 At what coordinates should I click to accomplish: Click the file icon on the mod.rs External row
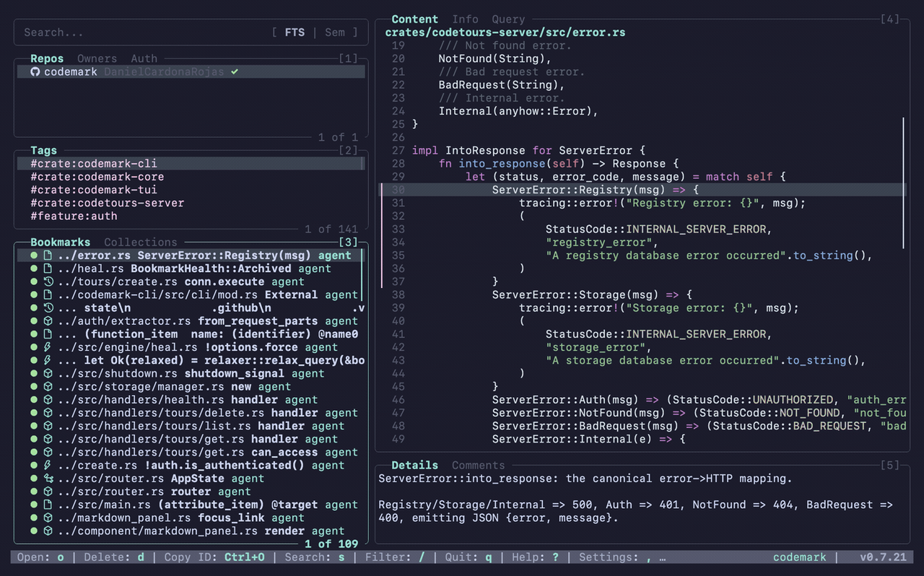[48, 294]
